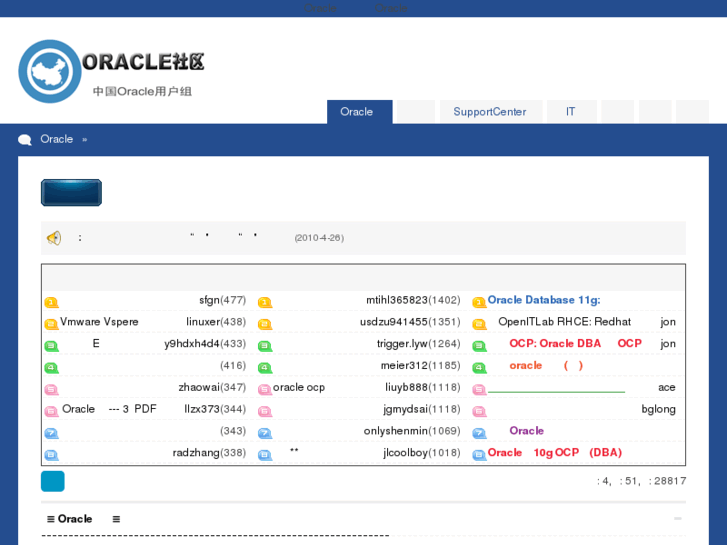727x545 pixels.
Task: Open the Oracle 10g OCP (DBA) thread
Action: [x=555, y=453]
